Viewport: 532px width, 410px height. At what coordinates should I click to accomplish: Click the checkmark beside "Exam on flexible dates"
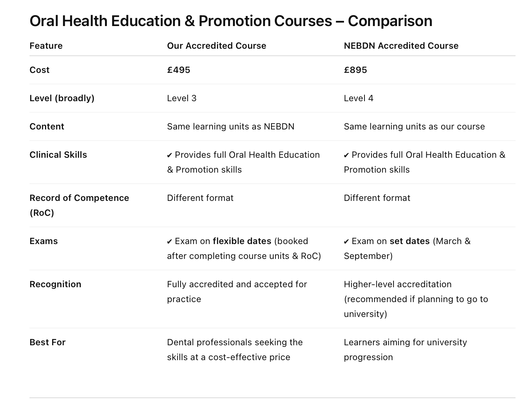click(170, 242)
